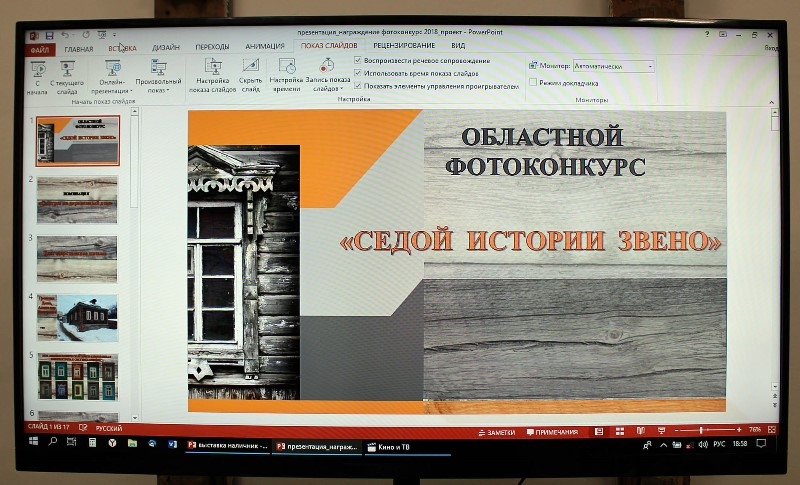Switch to the ВСТАВКА tab
The image size is (800, 485).
122,48
